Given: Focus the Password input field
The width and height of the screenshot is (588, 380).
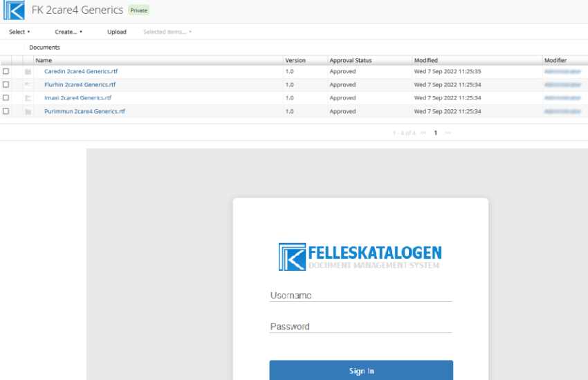Looking at the screenshot, I should 360,327.
